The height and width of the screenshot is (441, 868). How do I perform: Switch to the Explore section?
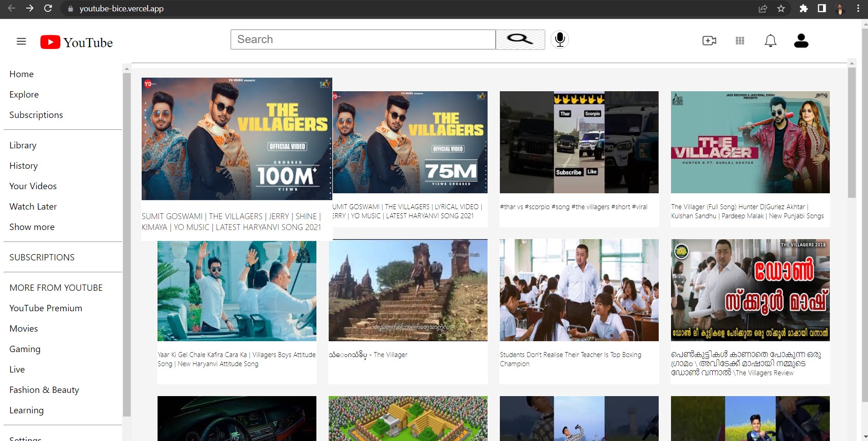click(24, 94)
